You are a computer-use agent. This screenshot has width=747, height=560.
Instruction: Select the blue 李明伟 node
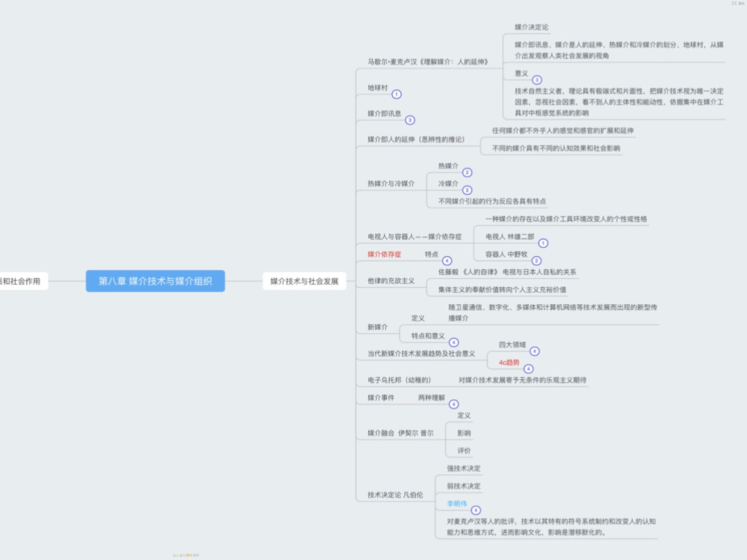tap(457, 504)
